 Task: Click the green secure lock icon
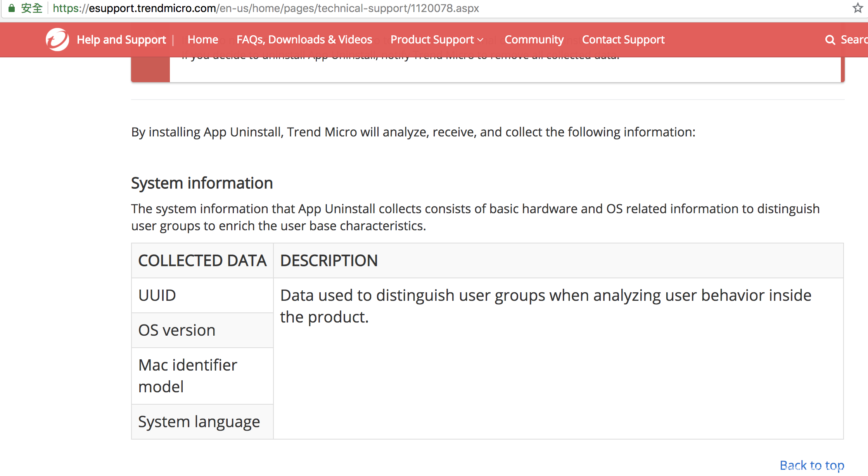click(x=12, y=8)
